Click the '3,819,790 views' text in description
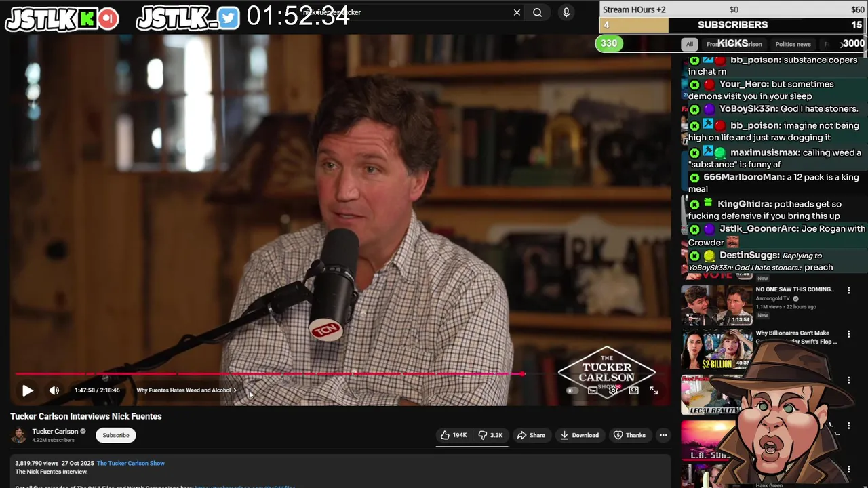 (35, 463)
